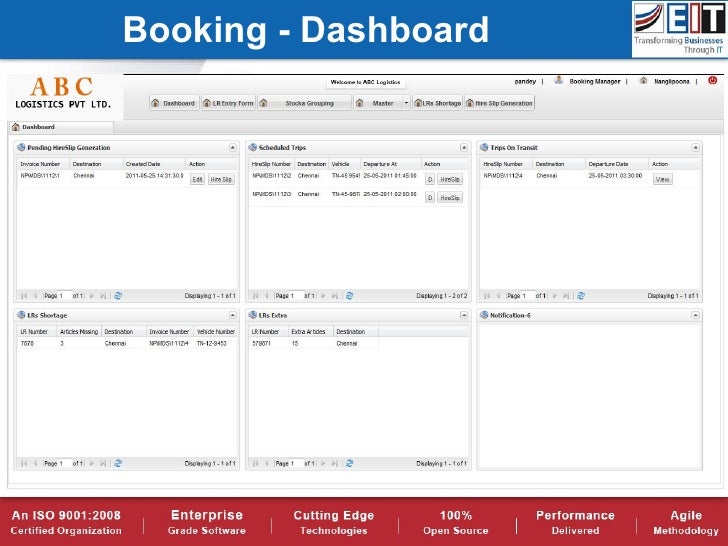This screenshot has height=546, width=728.
Task: Go to last page in Pending HireSlip panel
Action: [103, 296]
